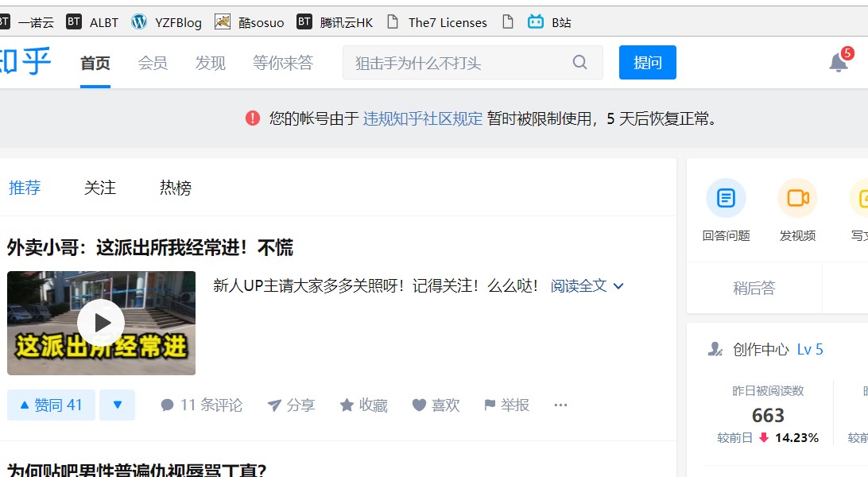868x477 pixels.
Task: Open the more options ellipsis menu
Action: (x=560, y=405)
